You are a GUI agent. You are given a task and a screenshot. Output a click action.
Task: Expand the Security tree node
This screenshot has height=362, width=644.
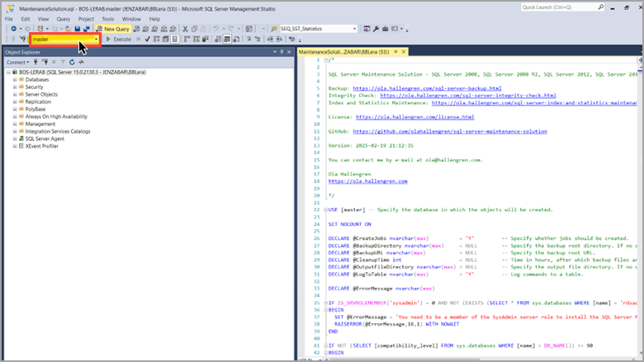point(15,87)
